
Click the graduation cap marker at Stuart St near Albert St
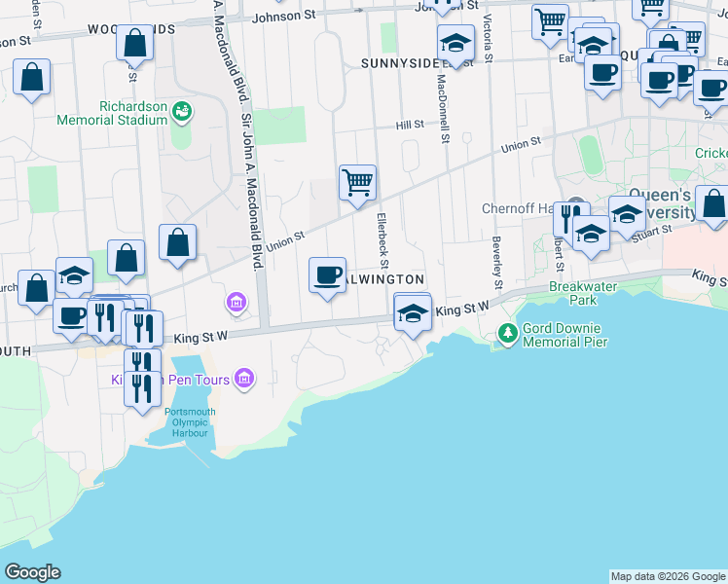click(x=591, y=237)
